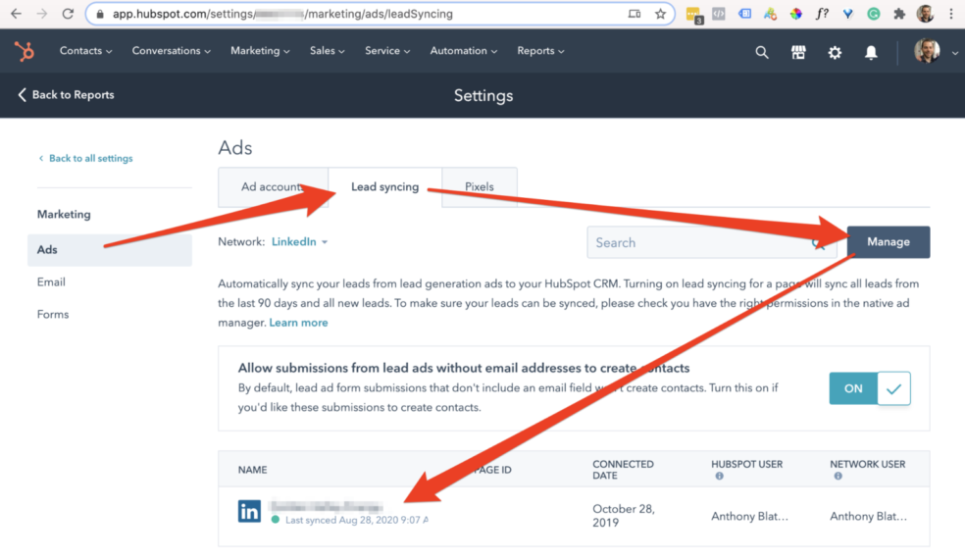This screenshot has width=965, height=560.
Task: Click the yellow extension icon with badge
Action: [x=693, y=15]
